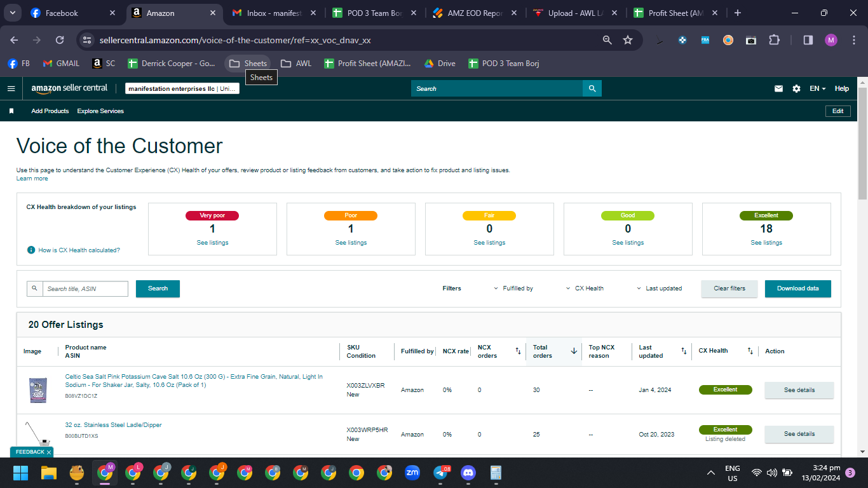Click the bookmark flag icon beside Add Products
Screen dimensions: 868x488
[11, 111]
